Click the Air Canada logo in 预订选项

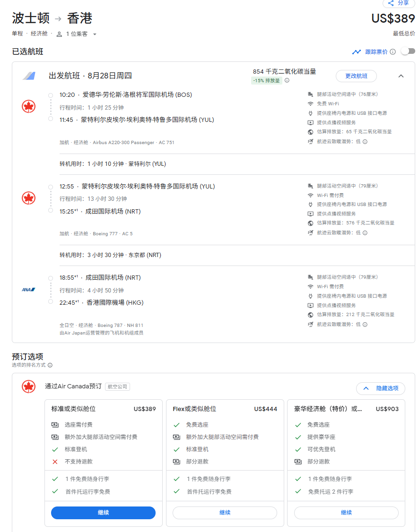[29, 386]
